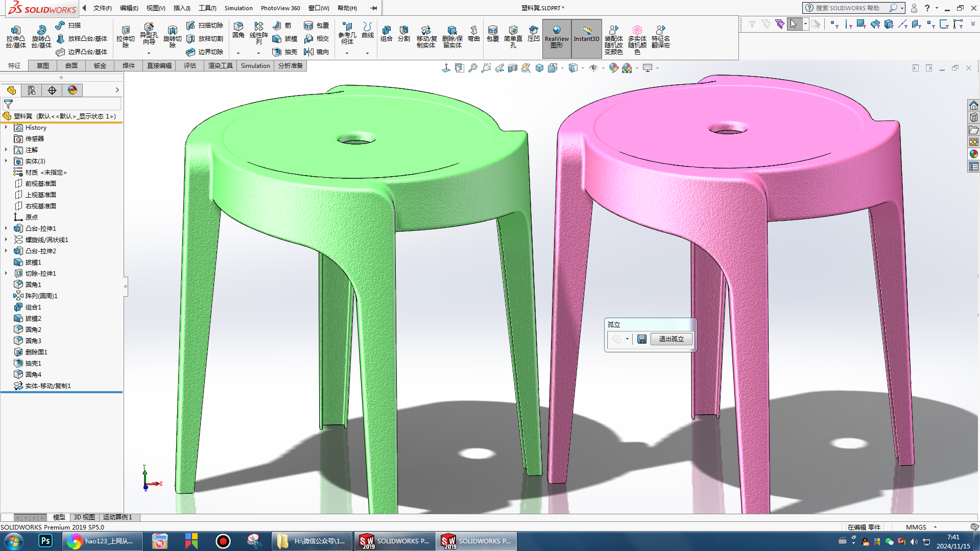Viewport: 980px width, 551px height.
Task: Click the Zoom to Fit view icon
Action: coord(473,68)
